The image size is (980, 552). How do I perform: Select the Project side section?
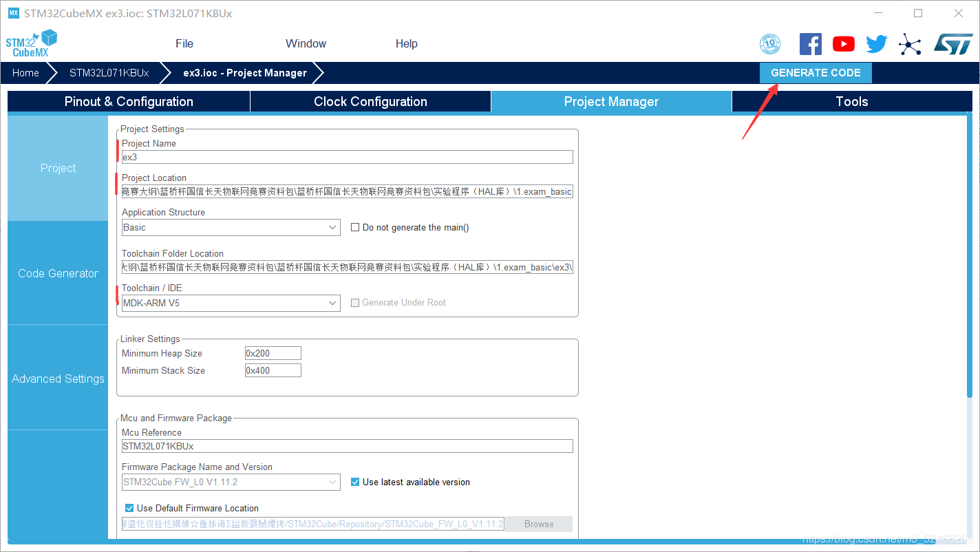pyautogui.click(x=58, y=168)
